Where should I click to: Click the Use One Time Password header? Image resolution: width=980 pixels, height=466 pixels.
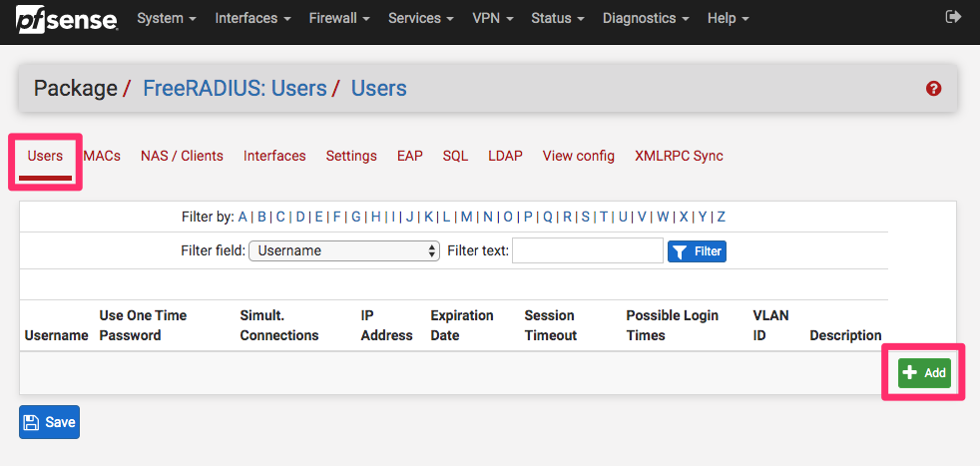click(143, 325)
